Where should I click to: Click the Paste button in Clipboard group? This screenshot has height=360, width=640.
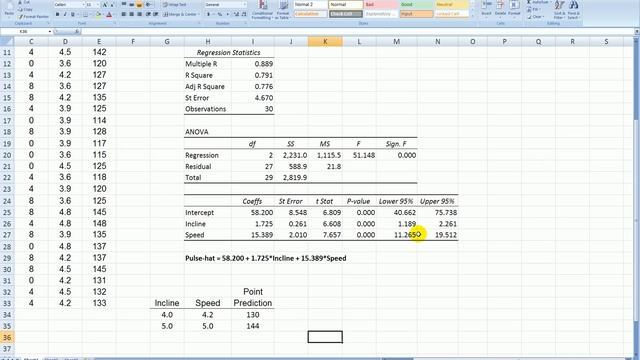click(x=9, y=9)
